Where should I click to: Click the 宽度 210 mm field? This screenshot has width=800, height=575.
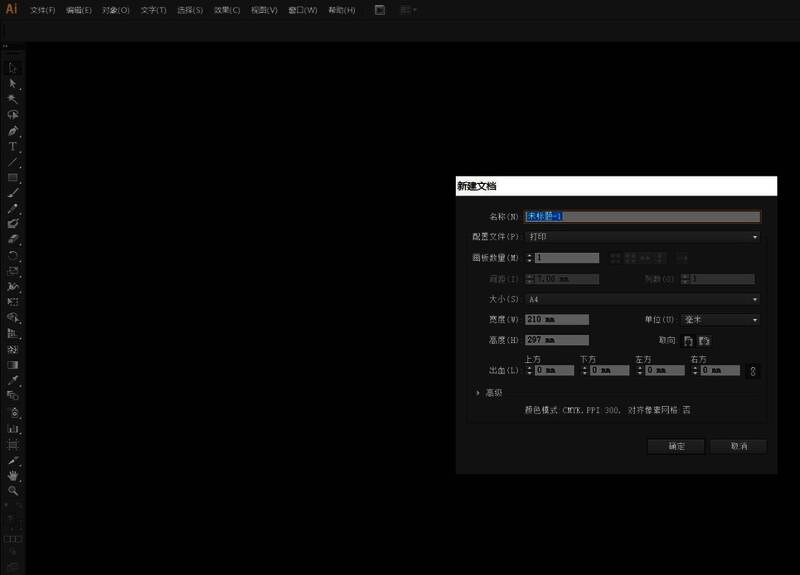pos(557,319)
